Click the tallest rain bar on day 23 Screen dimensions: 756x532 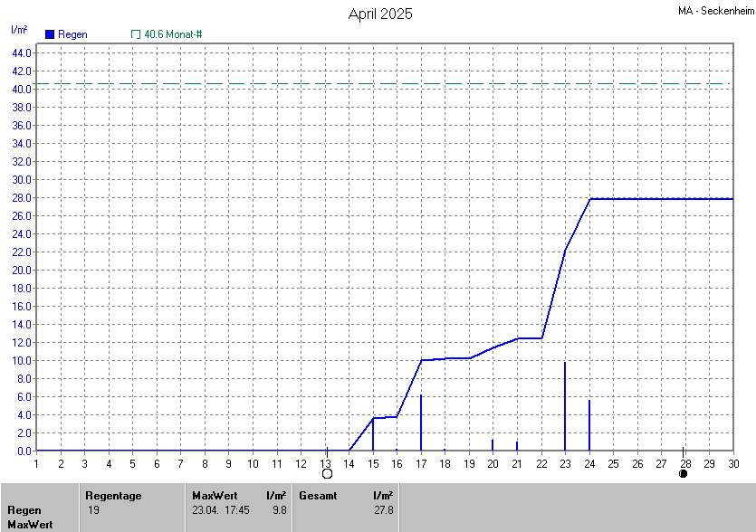point(565,407)
